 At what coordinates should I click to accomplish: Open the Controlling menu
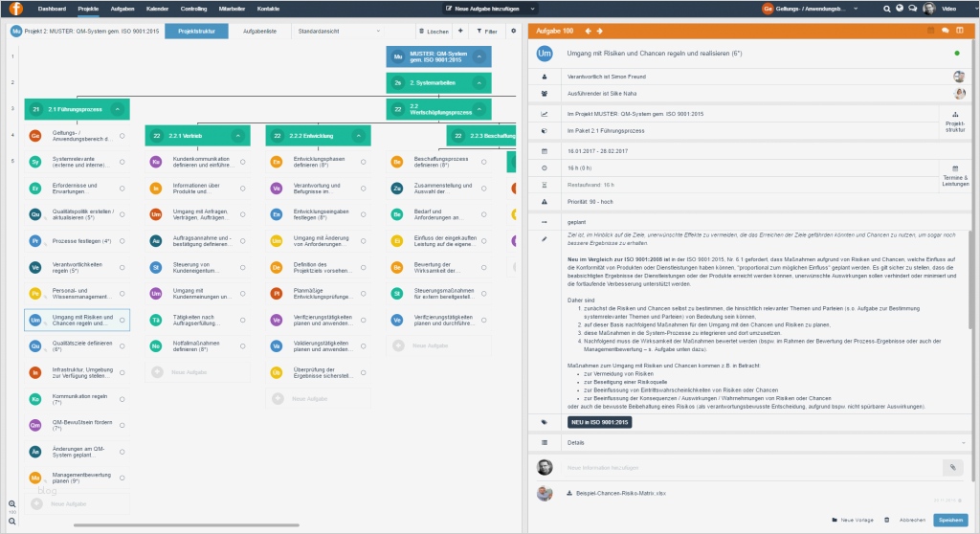coord(193,9)
